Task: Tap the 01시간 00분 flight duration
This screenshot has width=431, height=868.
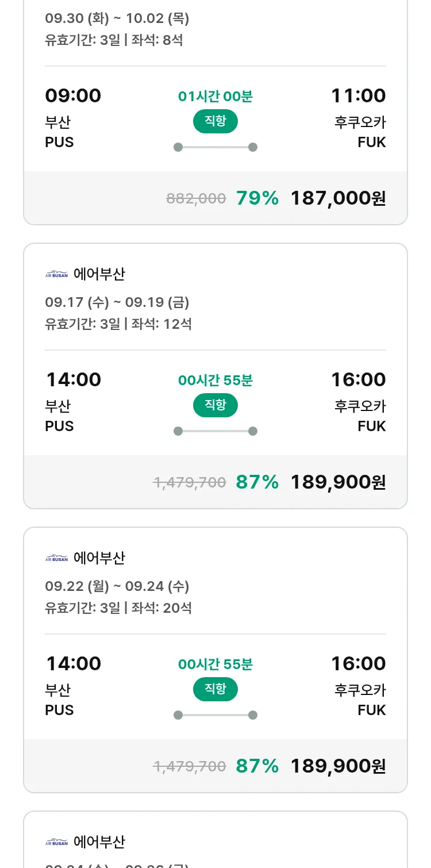Action: pyautogui.click(x=215, y=97)
